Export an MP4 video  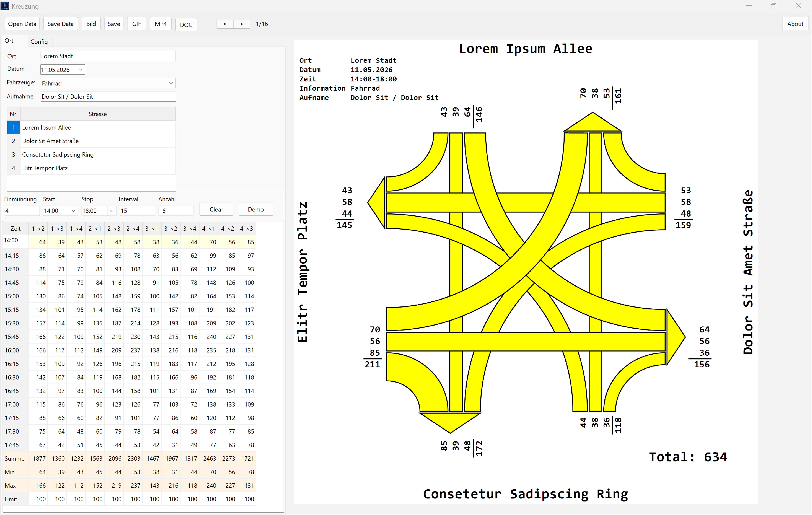coord(161,24)
